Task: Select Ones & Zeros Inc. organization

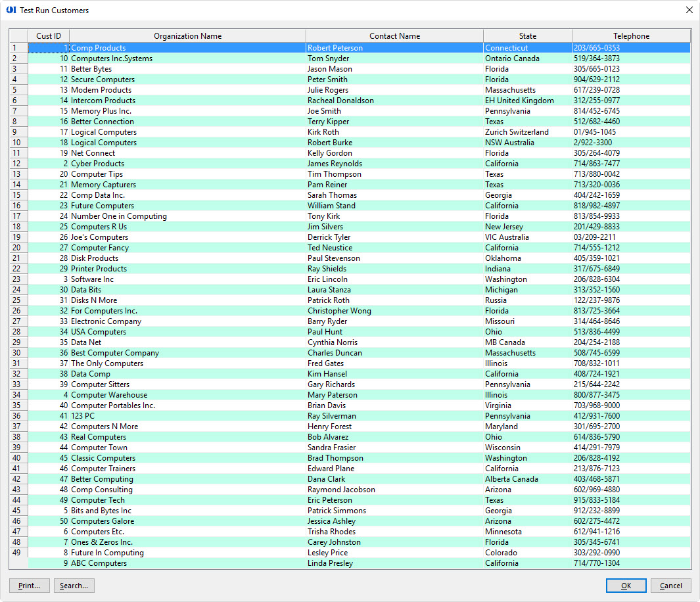Action: 187,542
